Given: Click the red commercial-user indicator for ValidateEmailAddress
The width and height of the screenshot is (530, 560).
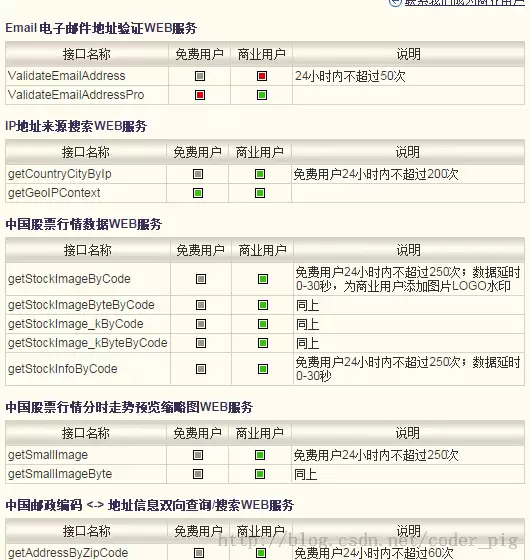Looking at the screenshot, I should click(262, 76).
